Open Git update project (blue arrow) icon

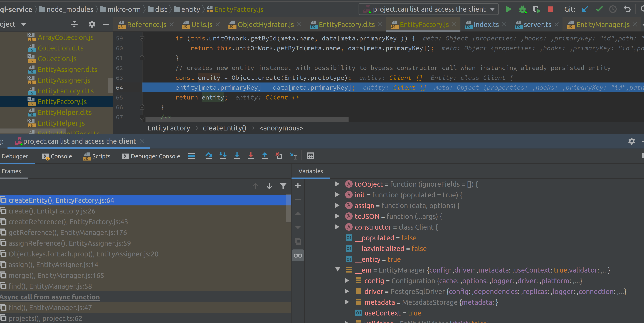tap(585, 9)
